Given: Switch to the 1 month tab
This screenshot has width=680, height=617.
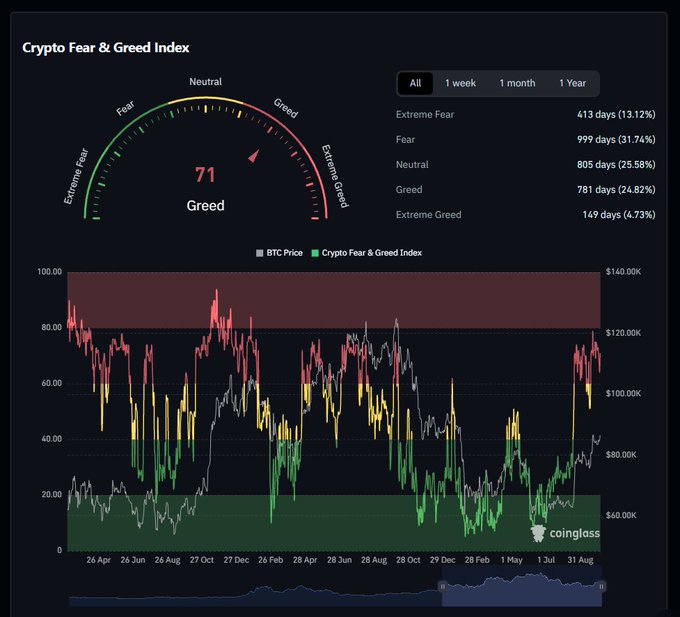Looking at the screenshot, I should pos(517,83).
